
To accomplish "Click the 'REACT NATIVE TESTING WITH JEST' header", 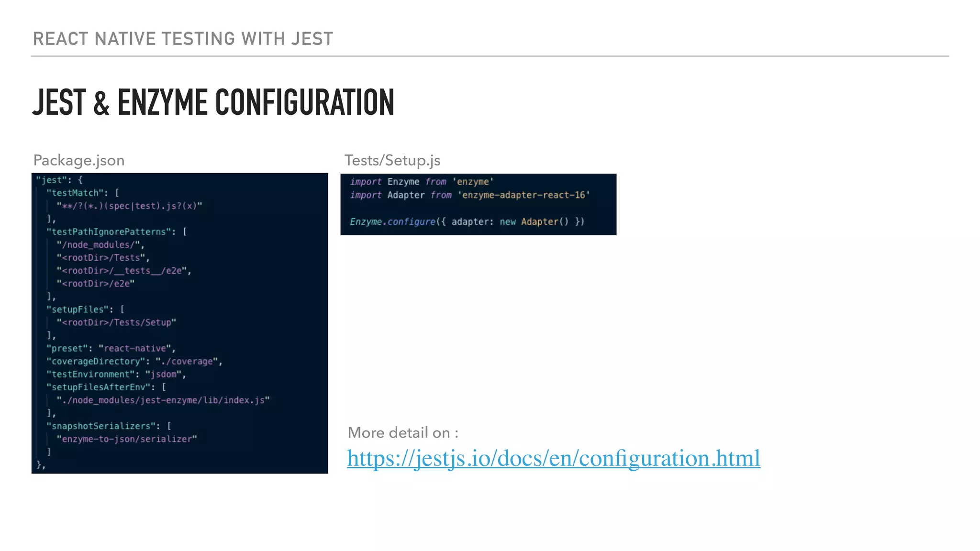I will pos(183,39).
